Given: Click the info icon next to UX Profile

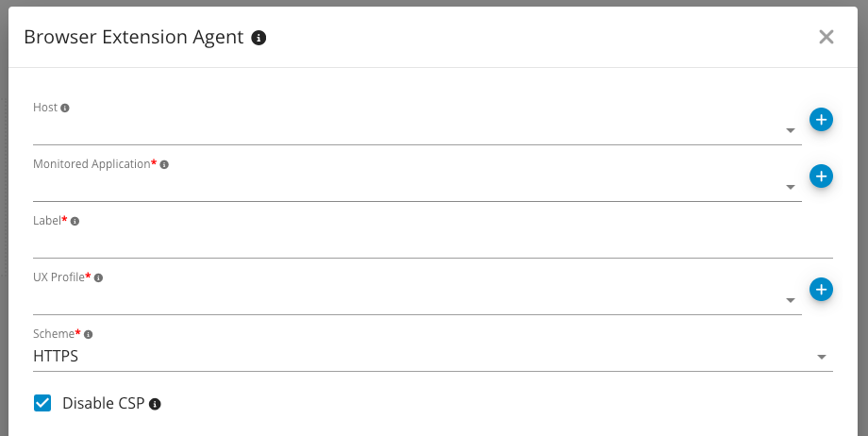Looking at the screenshot, I should point(99,278).
